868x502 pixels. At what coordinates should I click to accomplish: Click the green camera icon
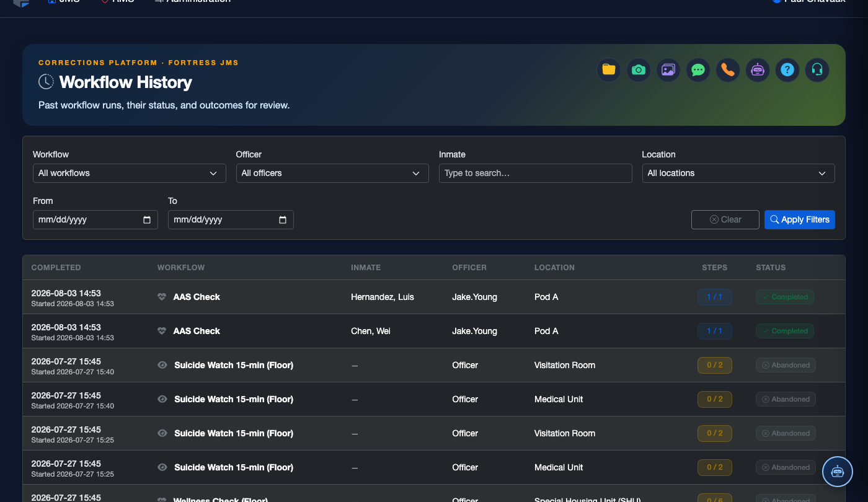click(639, 69)
